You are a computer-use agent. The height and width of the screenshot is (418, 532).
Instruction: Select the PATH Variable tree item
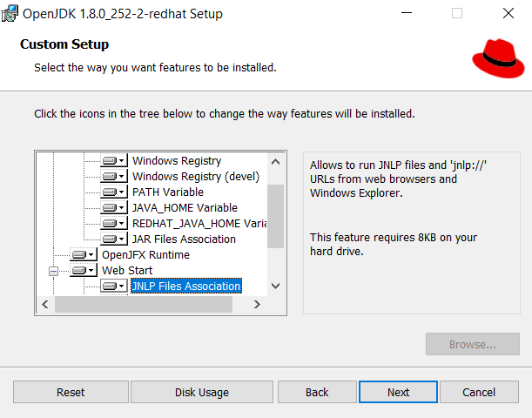pyautogui.click(x=167, y=192)
